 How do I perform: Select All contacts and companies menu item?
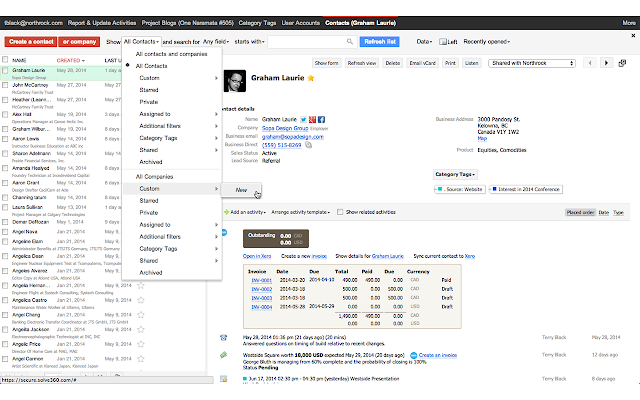click(x=171, y=54)
